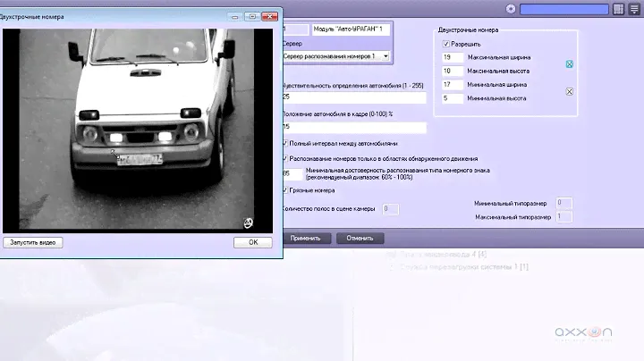
Task: Click the blue X icon beside maximum height
Action: (x=569, y=65)
